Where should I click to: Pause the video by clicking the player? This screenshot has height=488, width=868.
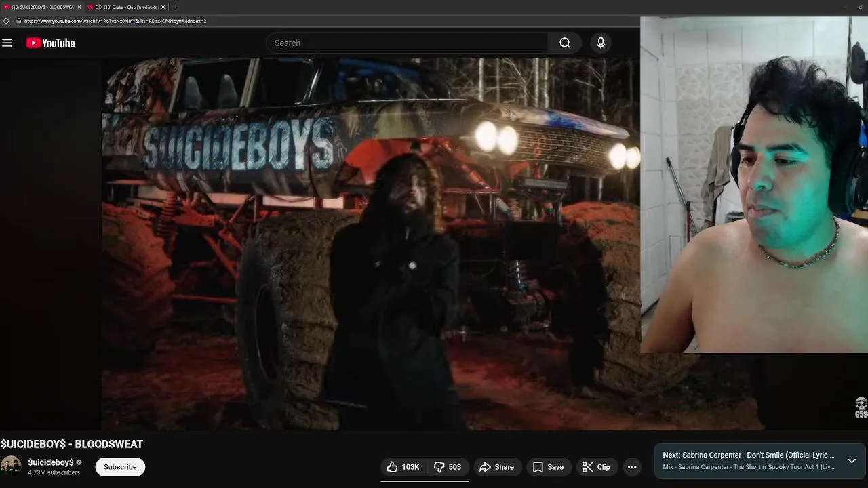tap(370, 244)
